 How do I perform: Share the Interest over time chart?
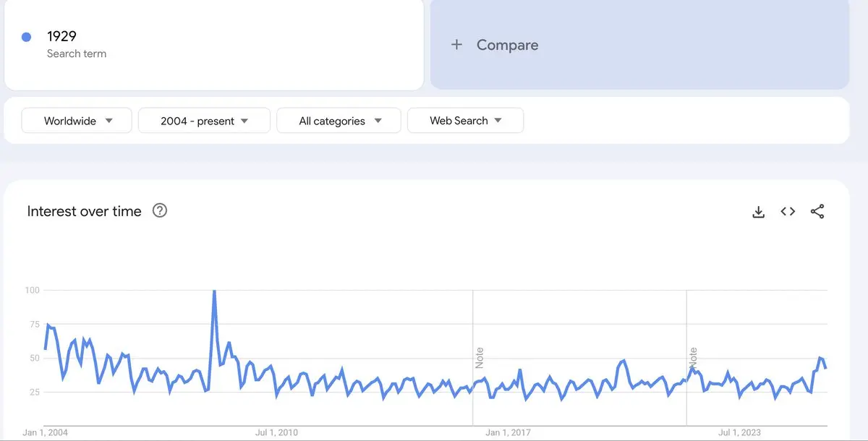817,212
